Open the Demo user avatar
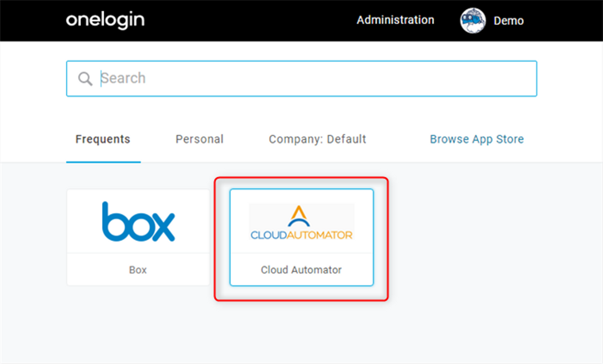603x364 pixels. 473,21
